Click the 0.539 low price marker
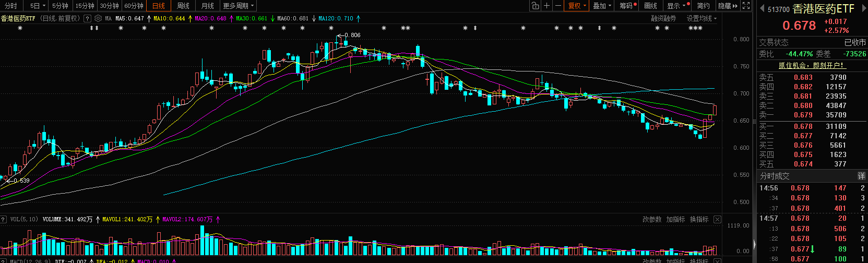Image resolution: width=868 pixels, height=263 pixels. point(21,181)
